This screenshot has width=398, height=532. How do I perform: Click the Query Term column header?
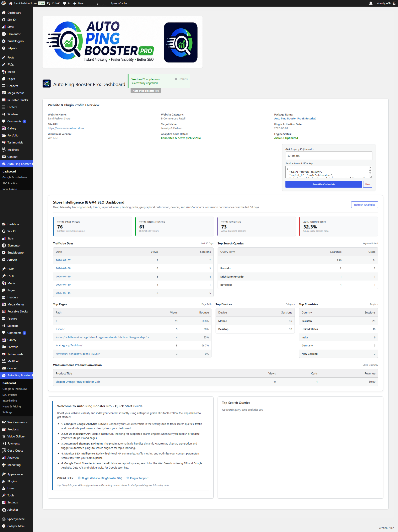pos(228,252)
